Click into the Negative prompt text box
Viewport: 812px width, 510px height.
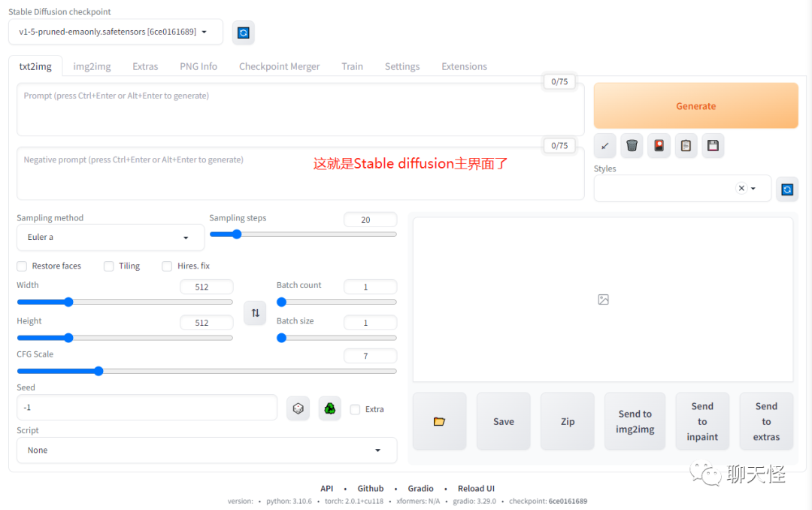pyautogui.click(x=300, y=174)
